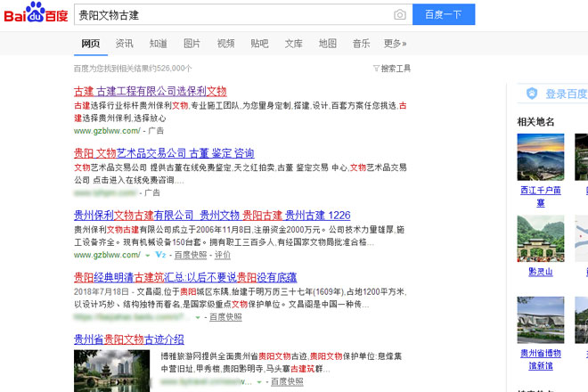
Task: Click the 相关地名 heading text
Action: 535,122
